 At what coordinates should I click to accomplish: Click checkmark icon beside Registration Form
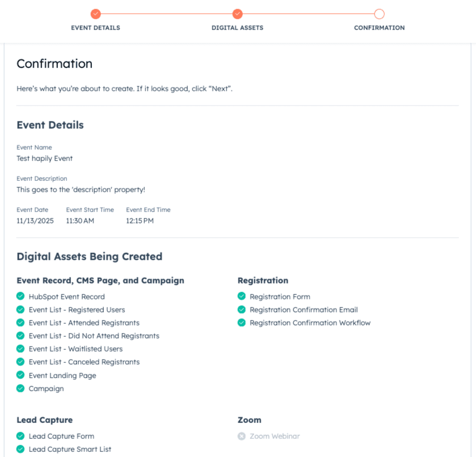pyautogui.click(x=242, y=297)
